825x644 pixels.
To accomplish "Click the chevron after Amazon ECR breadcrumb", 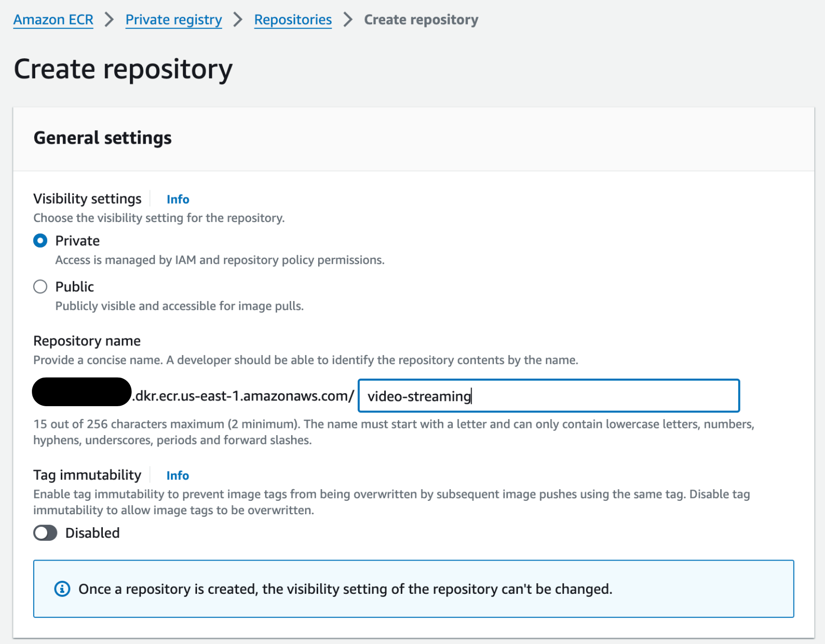I will (110, 20).
